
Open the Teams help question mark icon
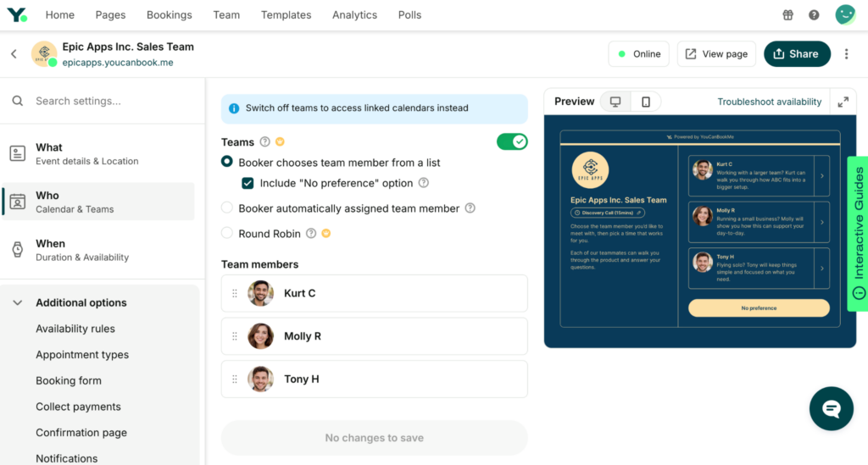[265, 142]
